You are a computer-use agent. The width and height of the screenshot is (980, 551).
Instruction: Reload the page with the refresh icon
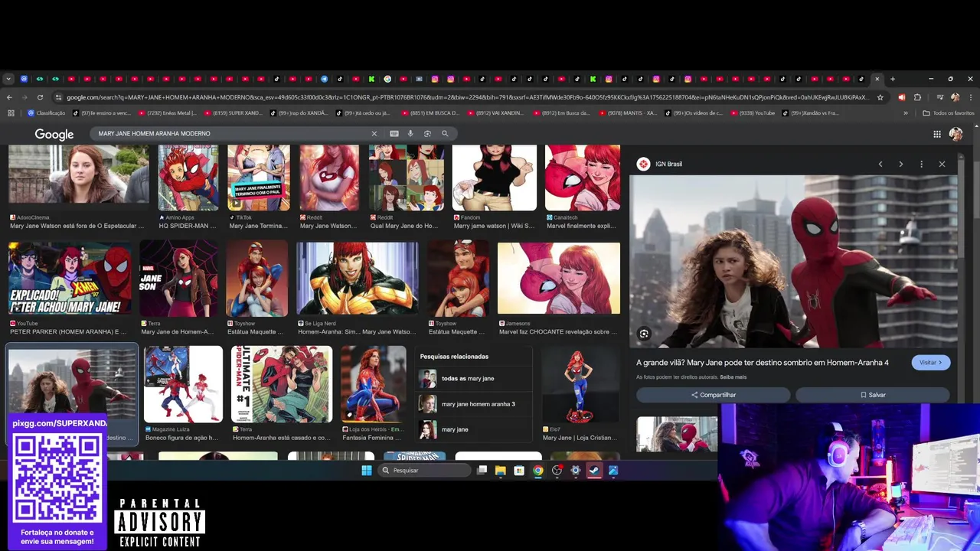(x=40, y=97)
